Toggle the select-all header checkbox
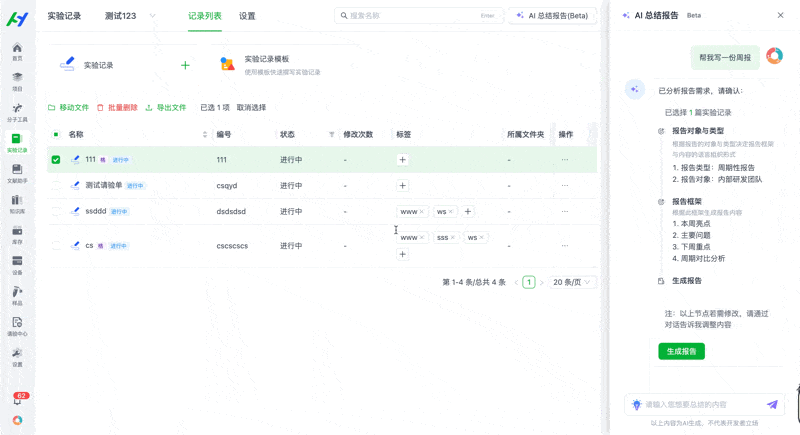 click(56, 135)
